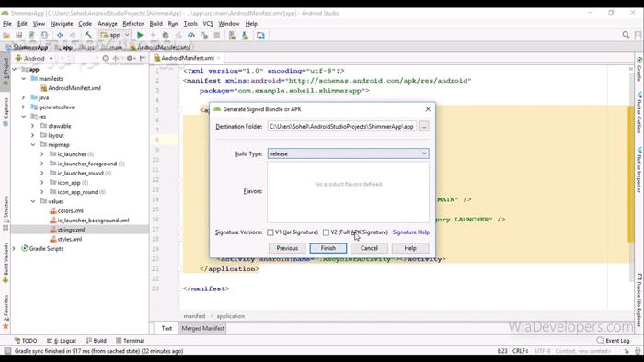
Task: Click the Help button in dialog
Action: (410, 248)
